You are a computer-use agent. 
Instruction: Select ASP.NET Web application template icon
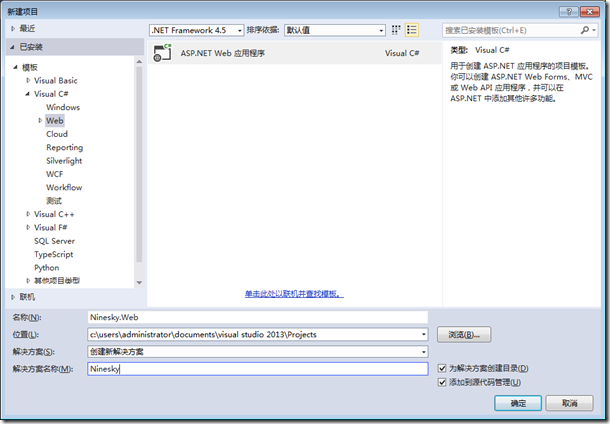161,52
